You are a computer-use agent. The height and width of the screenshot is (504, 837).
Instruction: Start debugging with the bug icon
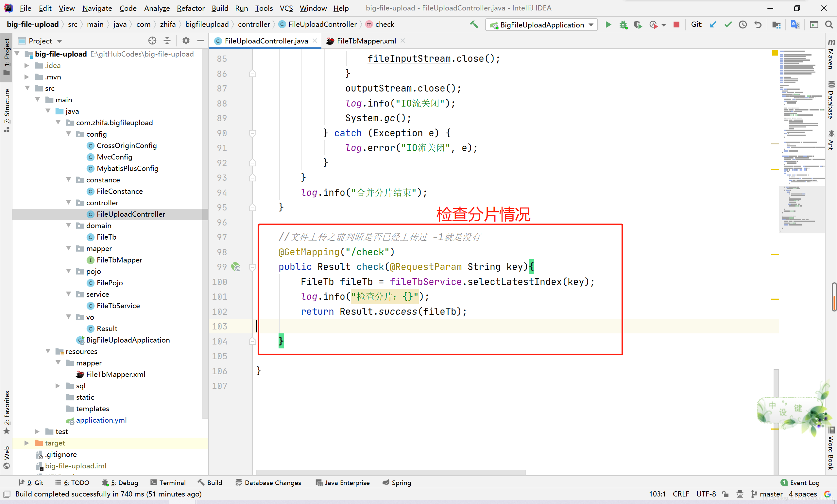pos(623,25)
